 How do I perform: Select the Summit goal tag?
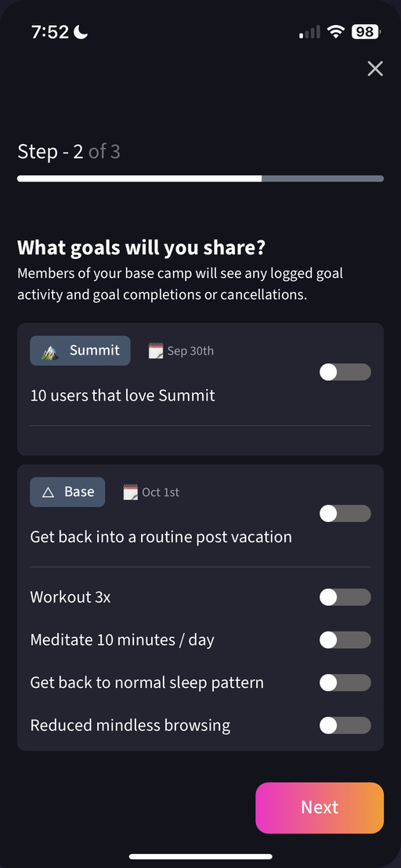[x=81, y=351]
